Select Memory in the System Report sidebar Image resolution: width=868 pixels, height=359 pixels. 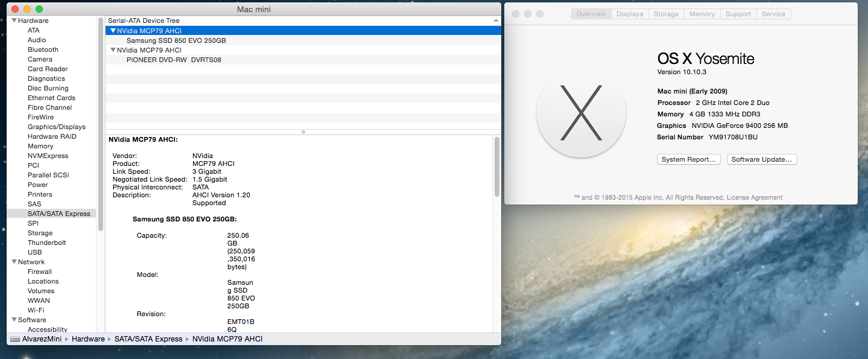[40, 146]
